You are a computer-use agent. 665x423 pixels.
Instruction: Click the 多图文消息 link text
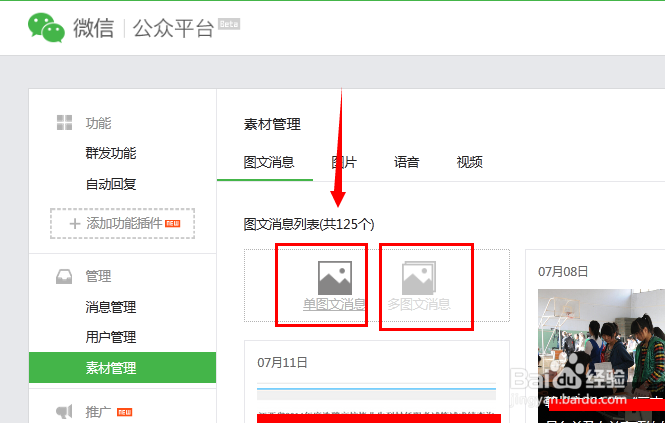419,304
